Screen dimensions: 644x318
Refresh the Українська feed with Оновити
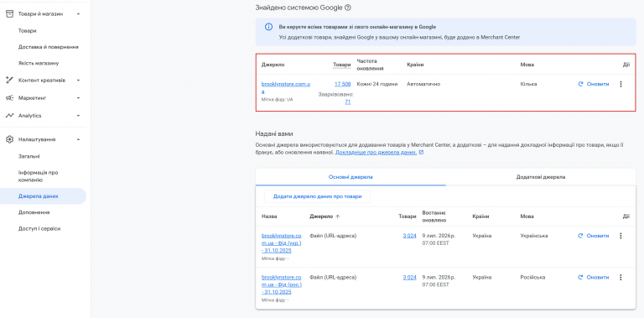pyautogui.click(x=594, y=236)
